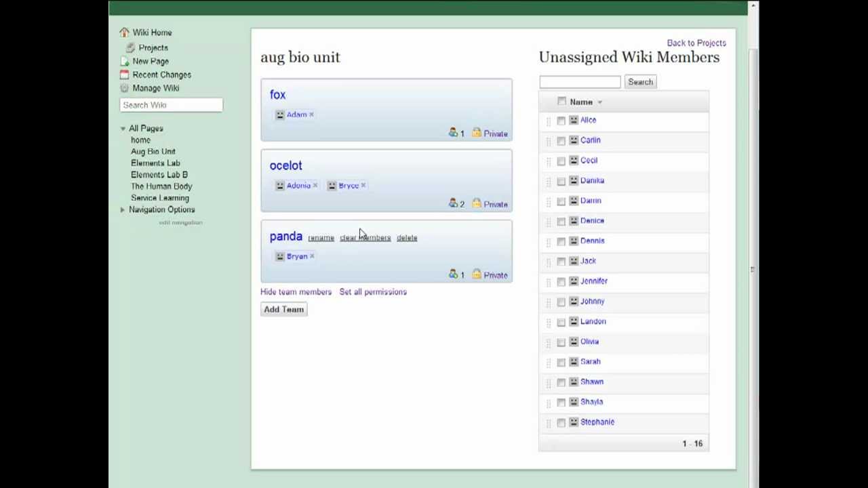Focus the unassigned members search field

pyautogui.click(x=580, y=82)
